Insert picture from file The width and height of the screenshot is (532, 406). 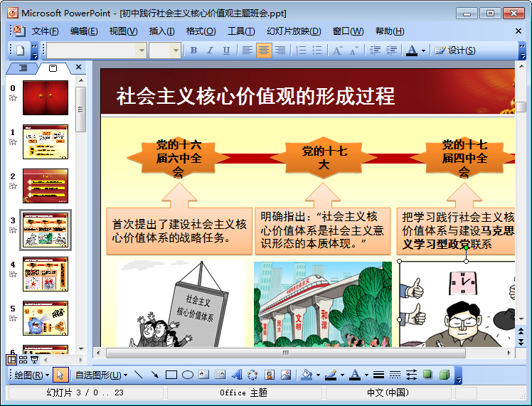click(x=286, y=375)
